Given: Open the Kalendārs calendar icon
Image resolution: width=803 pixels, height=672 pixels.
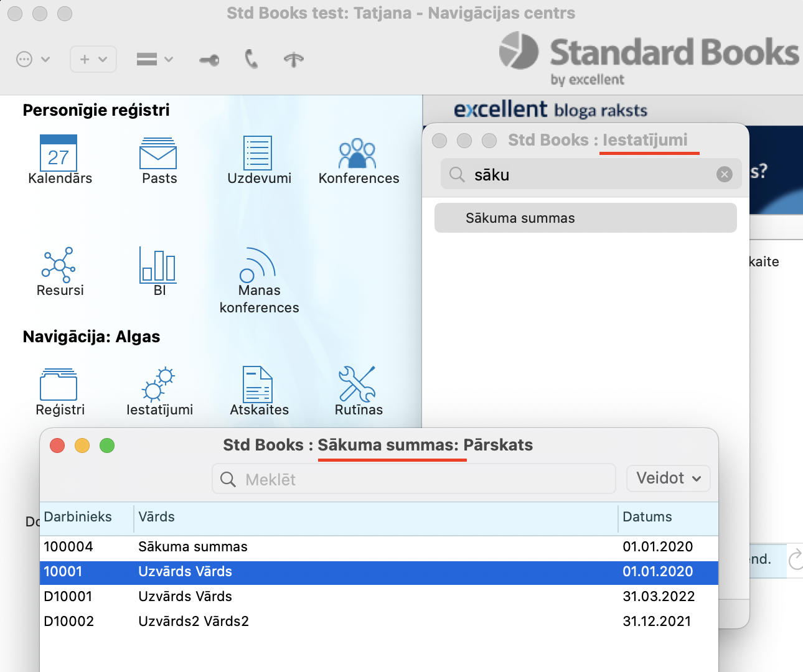Looking at the screenshot, I should point(59,153).
